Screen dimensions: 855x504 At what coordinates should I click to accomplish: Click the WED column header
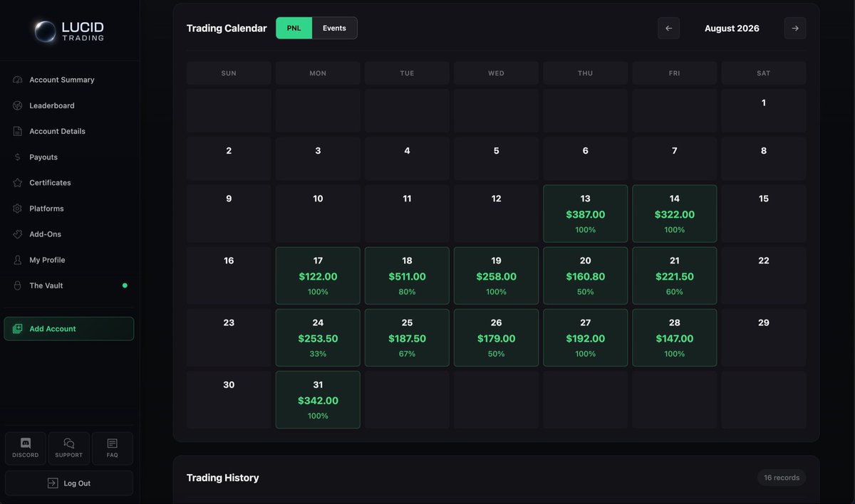(x=497, y=73)
